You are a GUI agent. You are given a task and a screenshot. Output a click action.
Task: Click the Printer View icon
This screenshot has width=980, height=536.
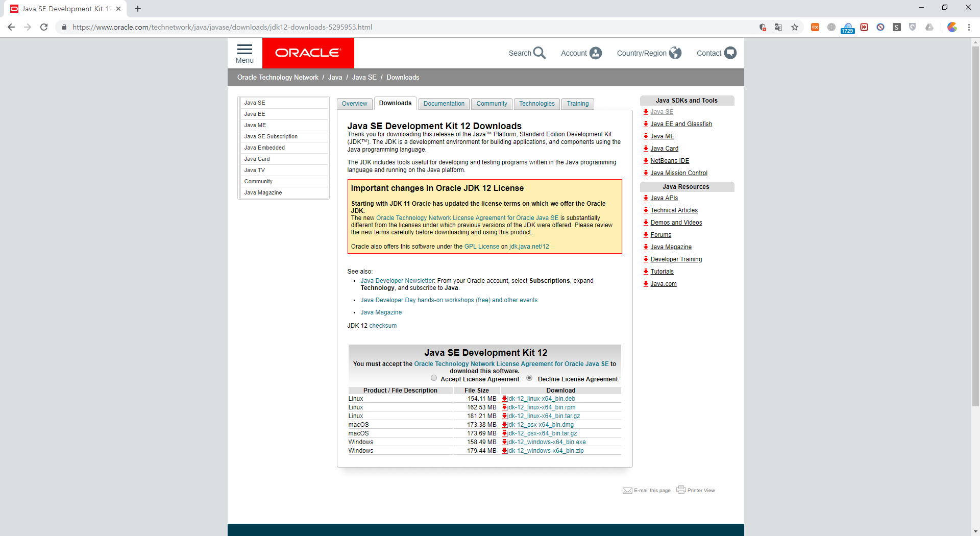pos(681,490)
